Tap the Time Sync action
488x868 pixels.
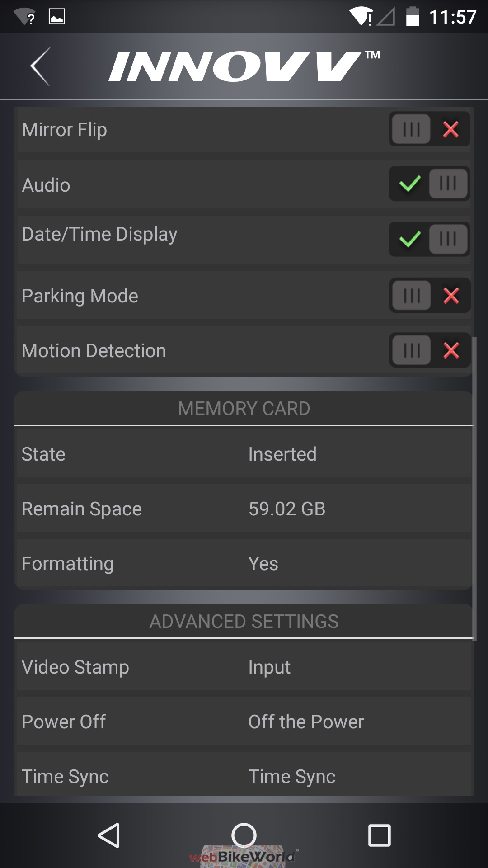pyautogui.click(x=292, y=777)
